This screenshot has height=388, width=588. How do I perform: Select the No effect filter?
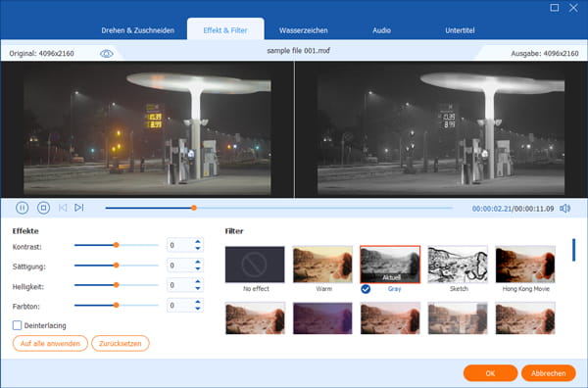[x=255, y=265]
